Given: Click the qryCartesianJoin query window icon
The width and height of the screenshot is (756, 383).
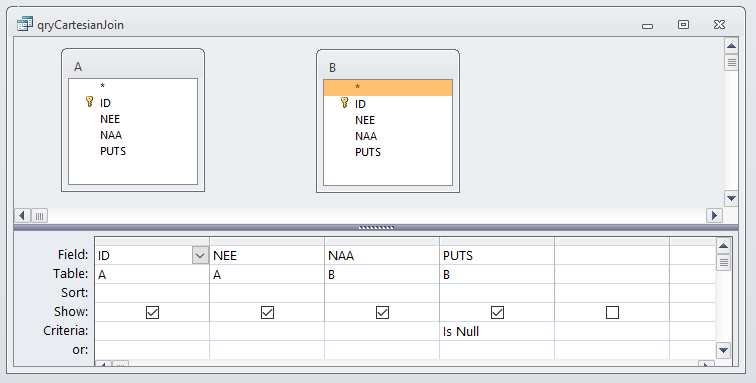Looking at the screenshot, I should pos(25,24).
